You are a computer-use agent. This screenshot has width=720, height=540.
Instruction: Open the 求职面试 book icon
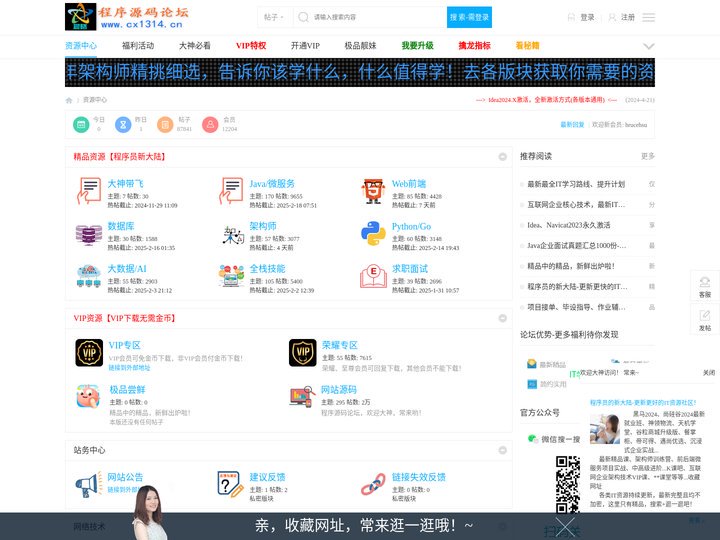tap(373, 276)
